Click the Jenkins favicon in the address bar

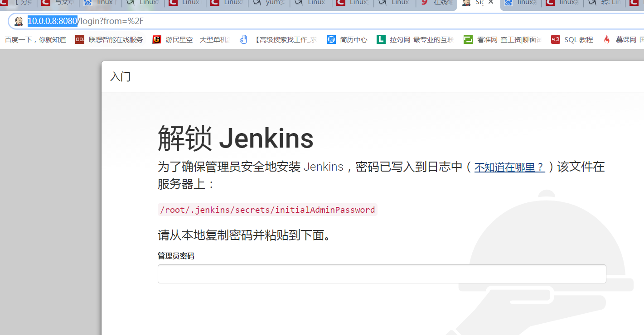[x=18, y=21]
